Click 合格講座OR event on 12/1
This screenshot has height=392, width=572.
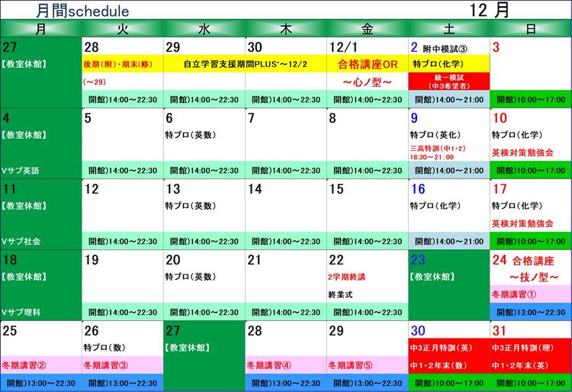[x=367, y=64]
